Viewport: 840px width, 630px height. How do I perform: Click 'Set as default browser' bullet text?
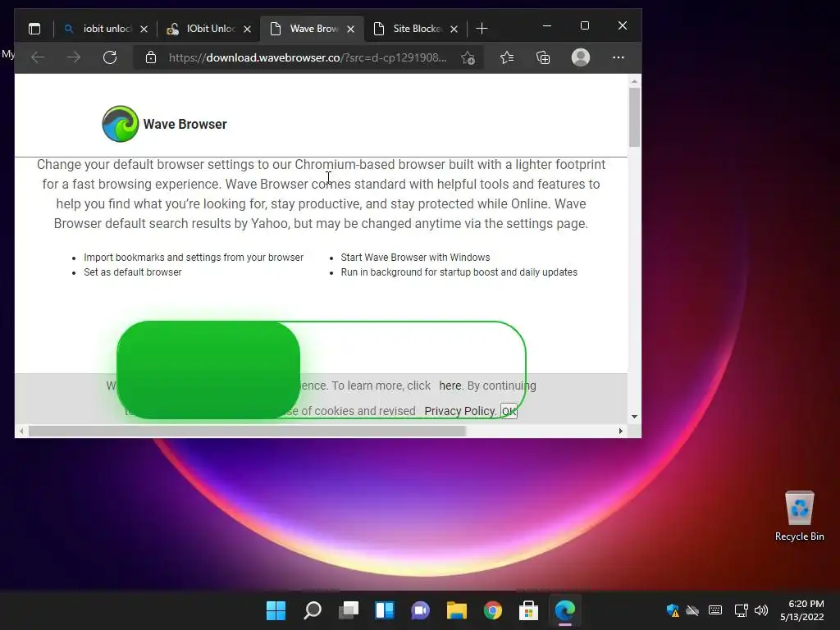coord(132,272)
